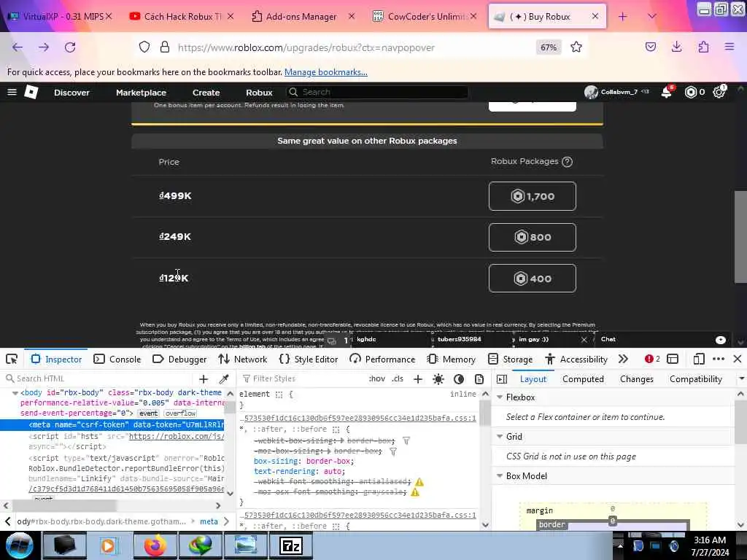Toggle Responsive Design Mode
This screenshot has width=747, height=560.
point(699,359)
